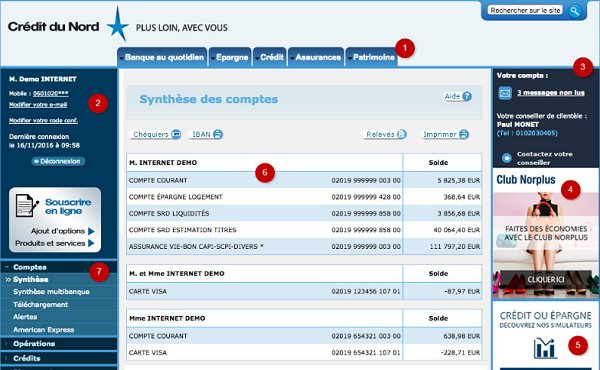Click the account number 02019 123456 107 01

(366, 292)
